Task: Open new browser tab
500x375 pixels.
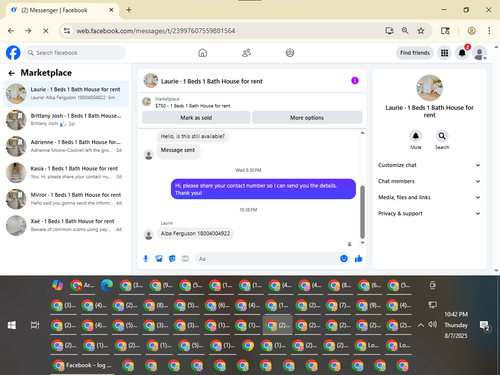Action: [129, 10]
